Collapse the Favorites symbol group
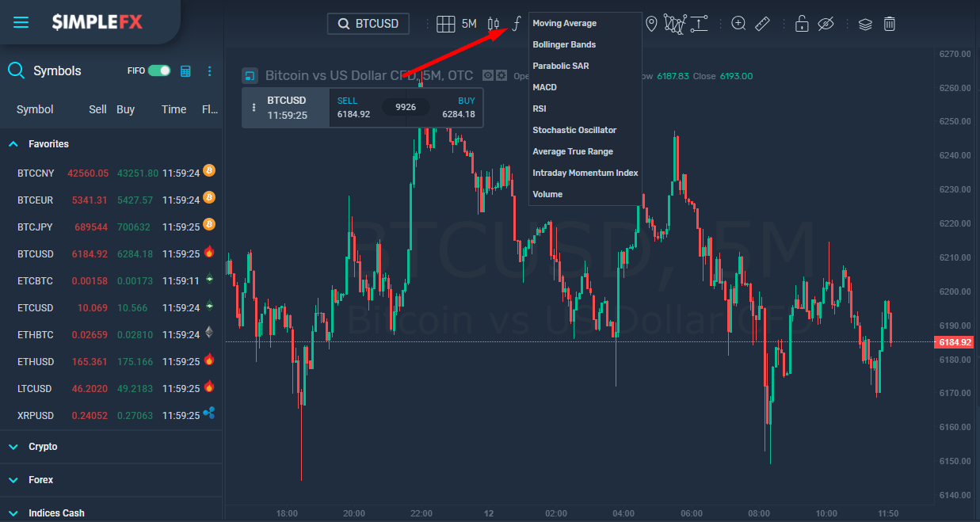The width and height of the screenshot is (980, 522). tap(13, 144)
